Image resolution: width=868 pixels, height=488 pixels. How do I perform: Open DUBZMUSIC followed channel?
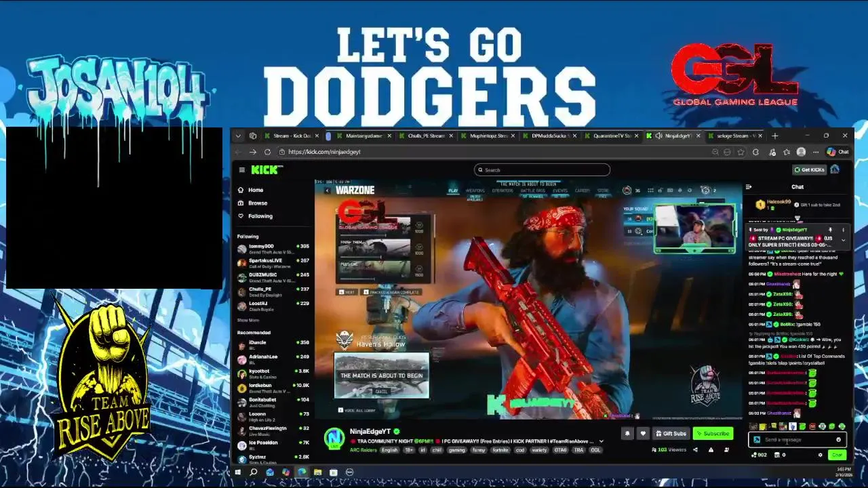tap(273, 277)
